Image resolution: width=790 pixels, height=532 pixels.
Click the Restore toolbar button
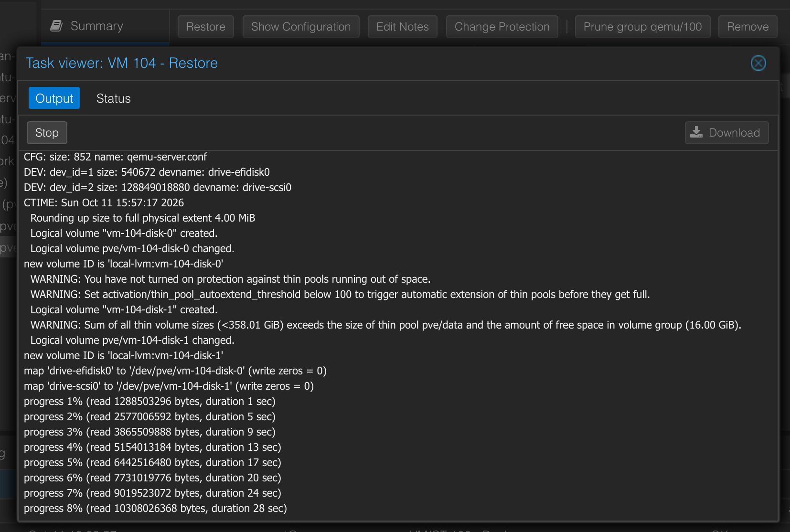coord(206,27)
